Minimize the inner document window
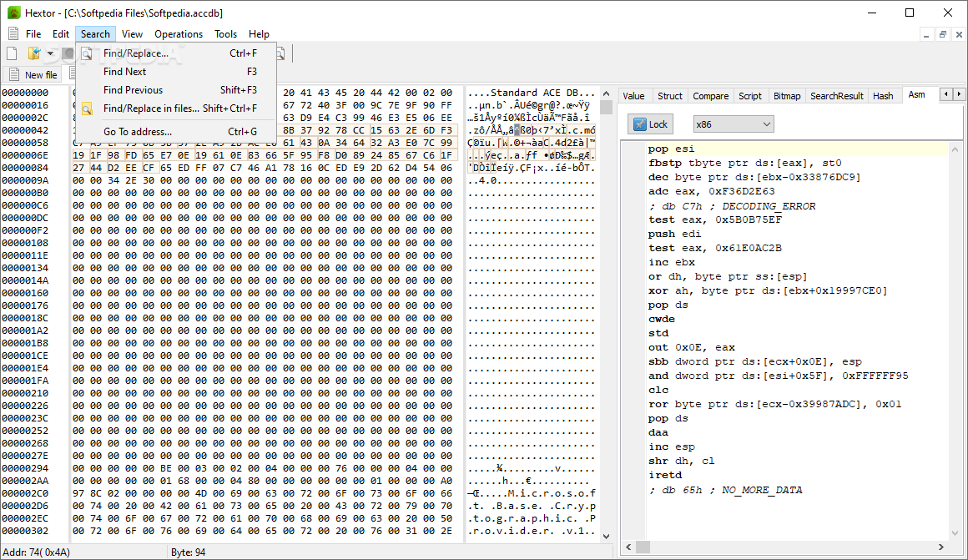Viewport: 968px width, 560px height. click(926, 34)
